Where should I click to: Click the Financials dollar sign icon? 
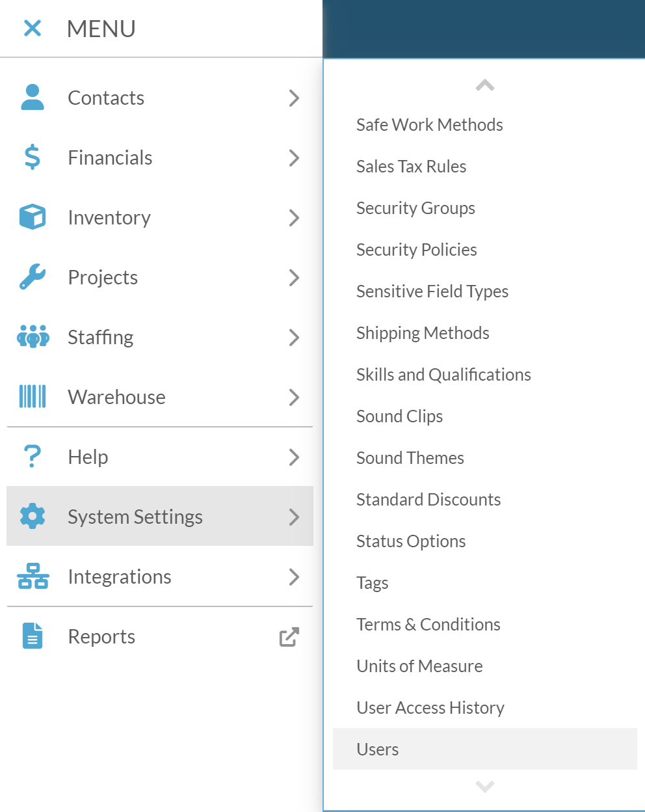point(33,157)
